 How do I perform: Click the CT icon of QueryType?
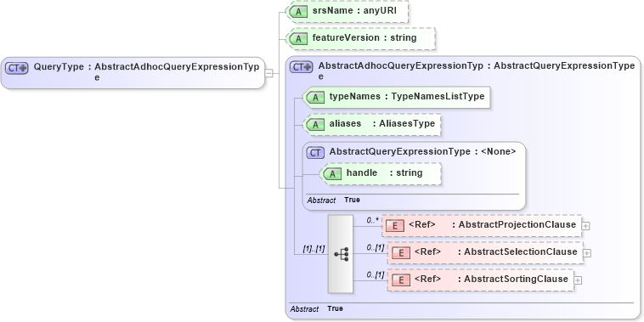coord(16,67)
